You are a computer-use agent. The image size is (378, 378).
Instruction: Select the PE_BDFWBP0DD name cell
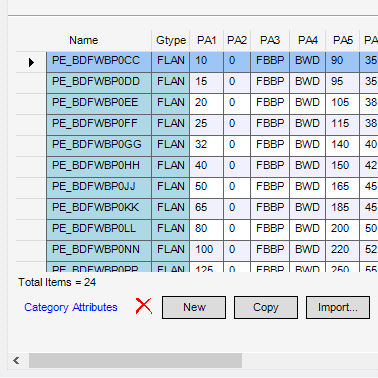99,83
